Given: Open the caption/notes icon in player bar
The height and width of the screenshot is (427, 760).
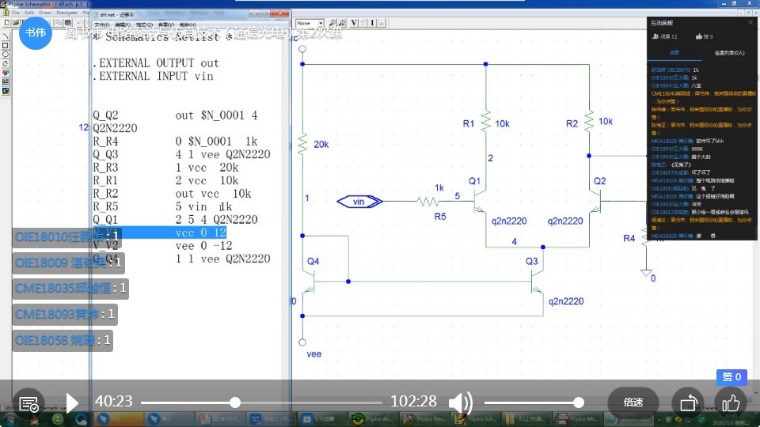Looking at the screenshot, I should pos(29,404).
